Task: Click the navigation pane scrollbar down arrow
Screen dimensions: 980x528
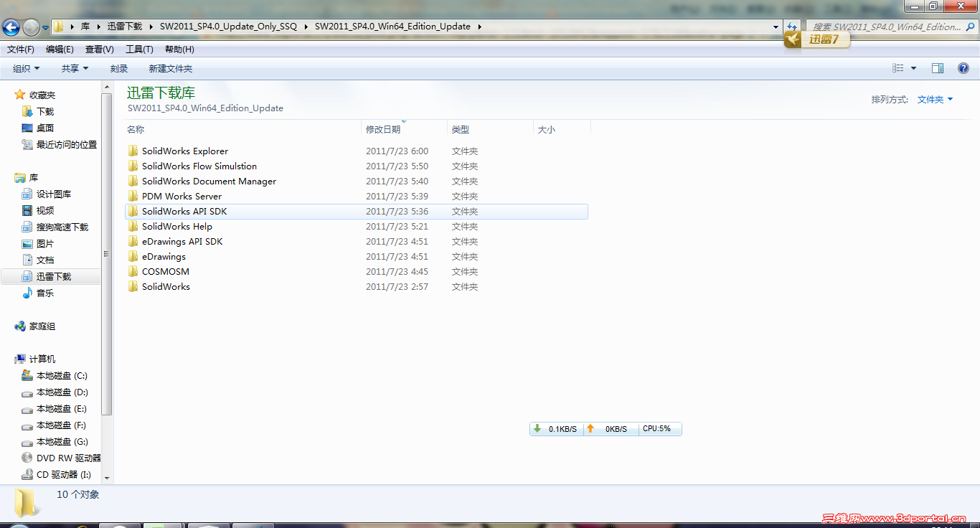Action: click(x=107, y=477)
